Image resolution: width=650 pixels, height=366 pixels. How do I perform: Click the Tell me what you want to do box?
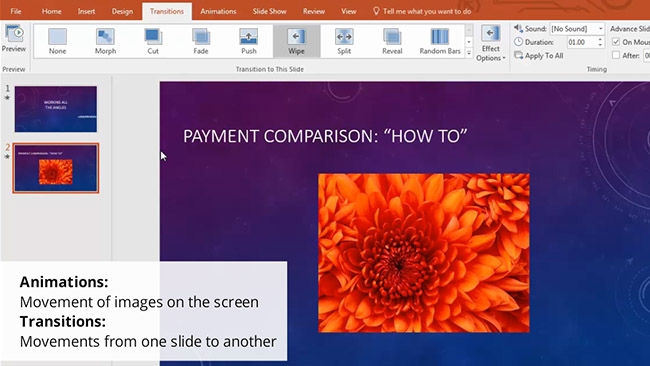pos(422,11)
